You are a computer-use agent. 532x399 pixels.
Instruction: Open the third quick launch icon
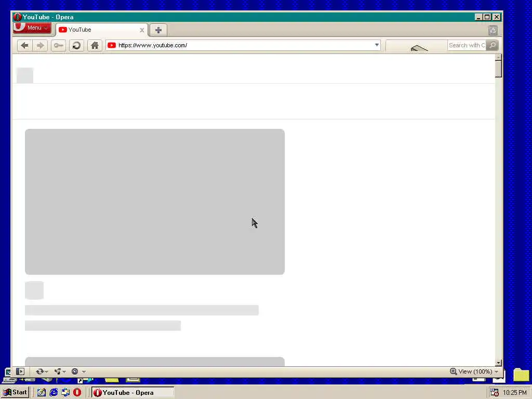click(x=65, y=393)
